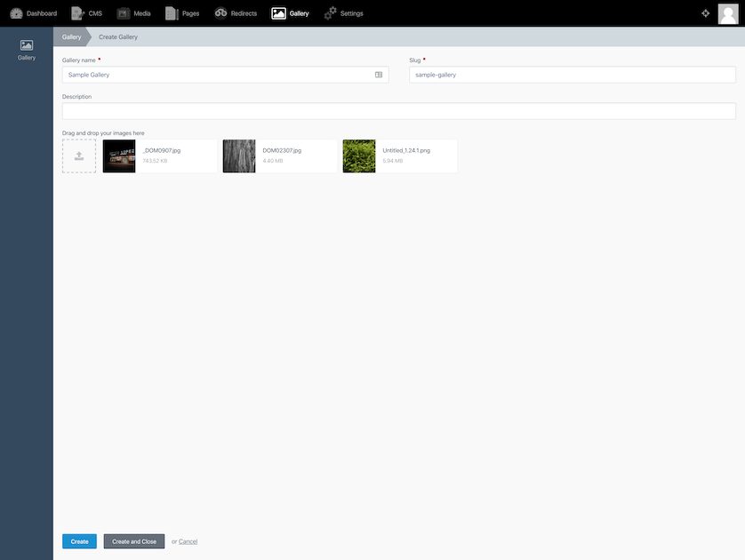Click the 4.40 MB file size
This screenshot has width=745, height=560.
[273, 161]
